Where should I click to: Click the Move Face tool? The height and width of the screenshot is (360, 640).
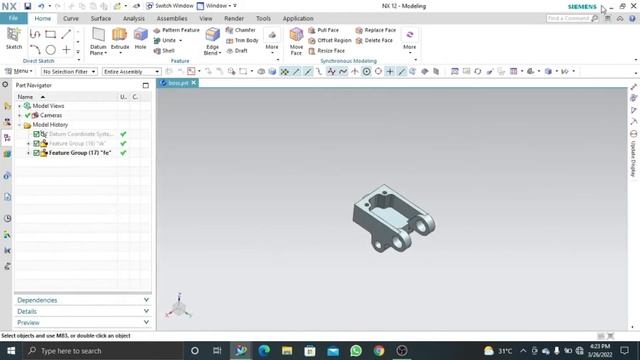[x=296, y=41]
